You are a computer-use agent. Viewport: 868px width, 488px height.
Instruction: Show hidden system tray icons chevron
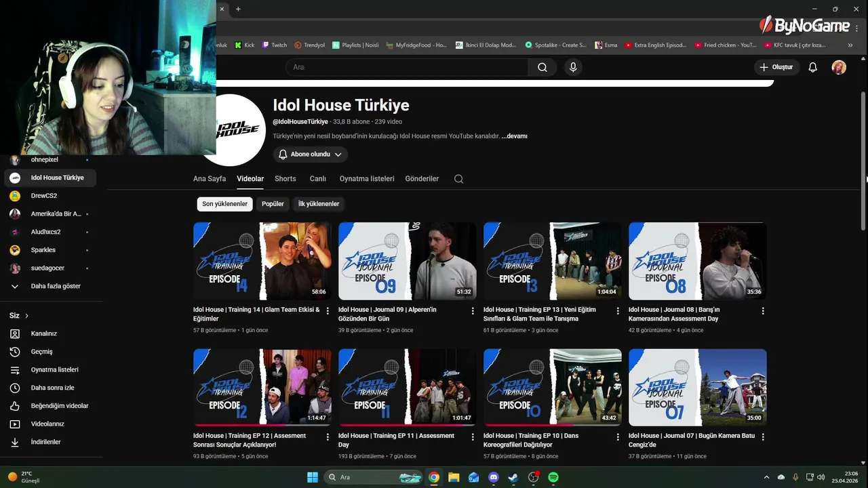pyautogui.click(x=766, y=477)
